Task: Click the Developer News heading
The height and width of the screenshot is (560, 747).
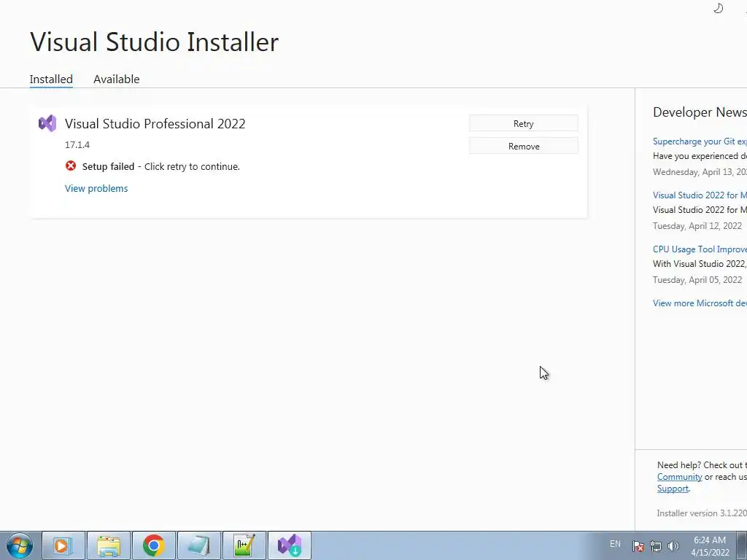Action: click(x=700, y=112)
